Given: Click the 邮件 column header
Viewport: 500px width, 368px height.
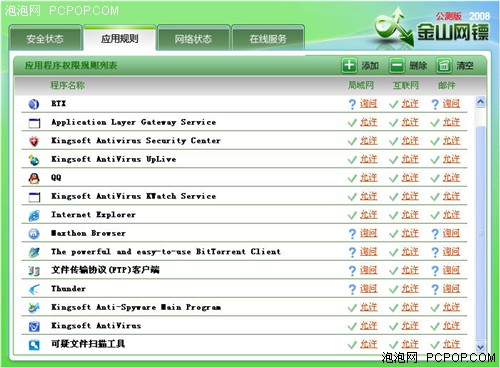Looking at the screenshot, I should pyautogui.click(x=447, y=85).
